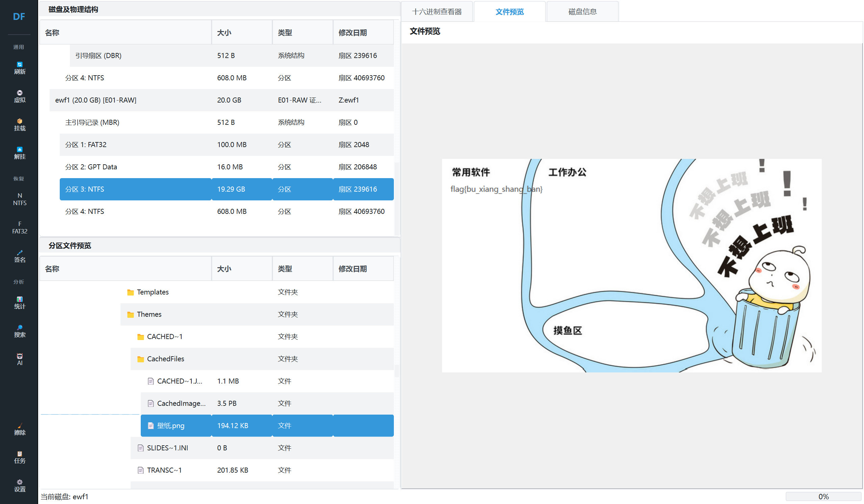Screen dimensions: 864x504
Task: Switch to the 磁盘信息 tab
Action: 582,12
